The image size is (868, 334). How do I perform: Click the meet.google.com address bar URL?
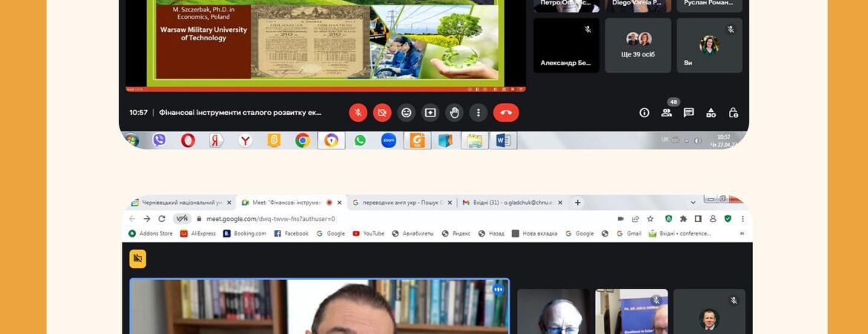coord(271,219)
